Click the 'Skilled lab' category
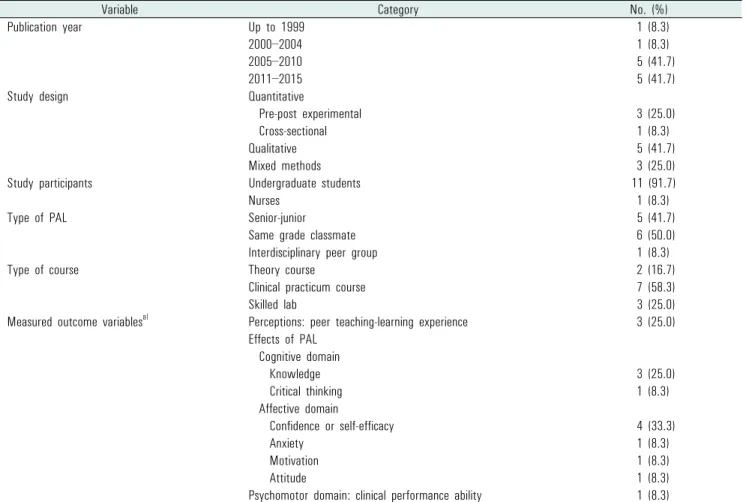746x502 pixels. click(x=272, y=305)
